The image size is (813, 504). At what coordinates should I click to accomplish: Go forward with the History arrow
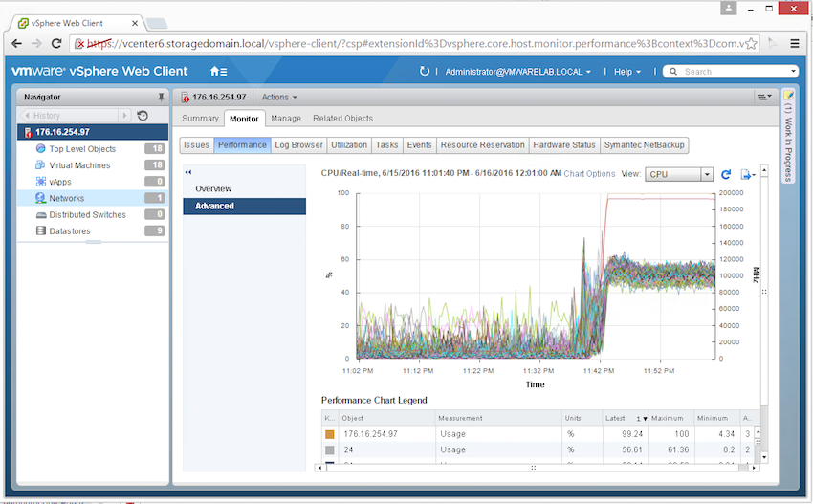124,115
